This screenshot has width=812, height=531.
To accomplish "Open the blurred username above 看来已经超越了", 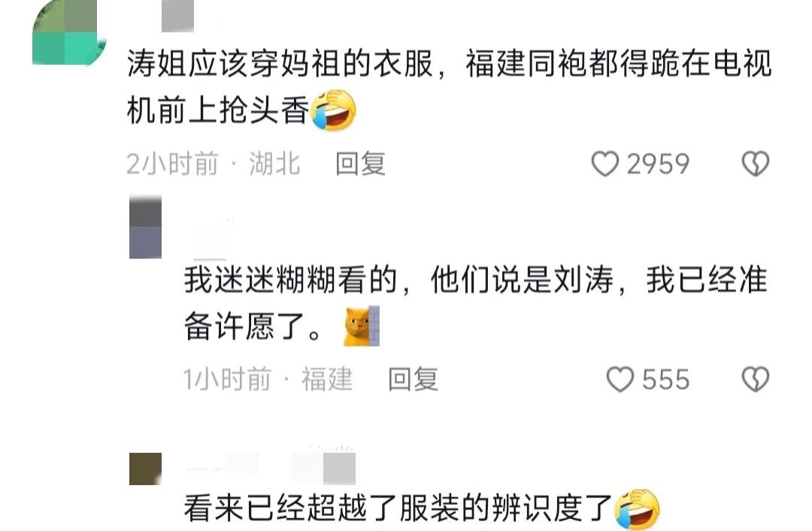I will click(271, 467).
